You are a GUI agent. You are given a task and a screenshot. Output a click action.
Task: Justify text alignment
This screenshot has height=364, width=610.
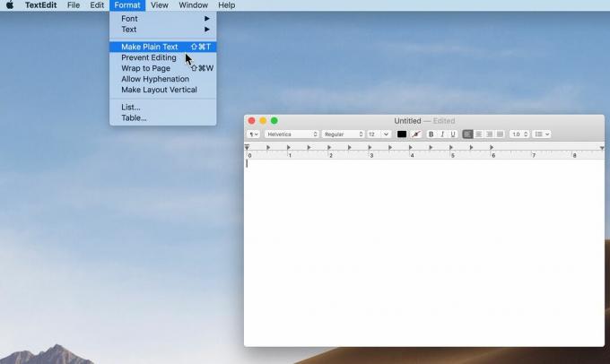point(500,134)
